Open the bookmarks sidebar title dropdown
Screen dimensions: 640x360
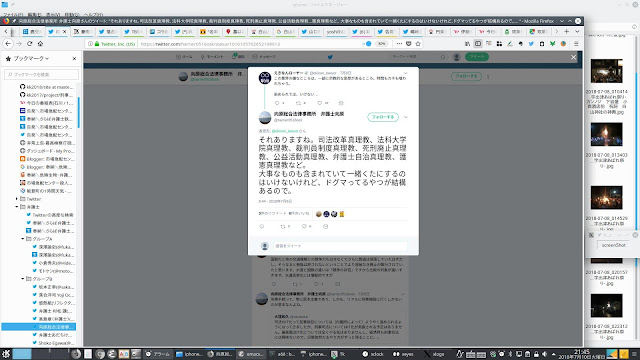(x=31, y=59)
